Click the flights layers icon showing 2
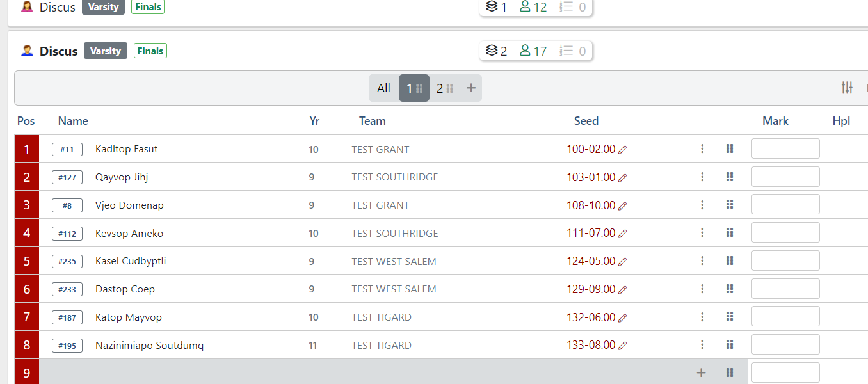The height and width of the screenshot is (384, 868). pyautogui.click(x=492, y=51)
